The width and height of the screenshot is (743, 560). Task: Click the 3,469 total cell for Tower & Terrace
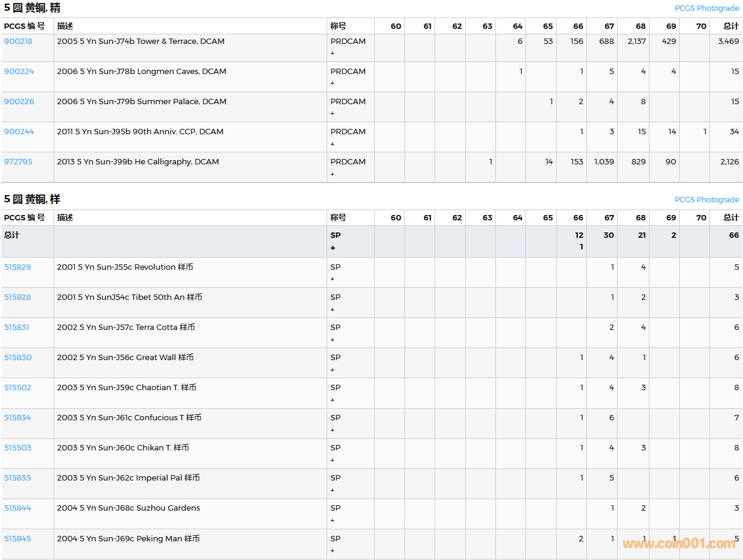pos(728,42)
